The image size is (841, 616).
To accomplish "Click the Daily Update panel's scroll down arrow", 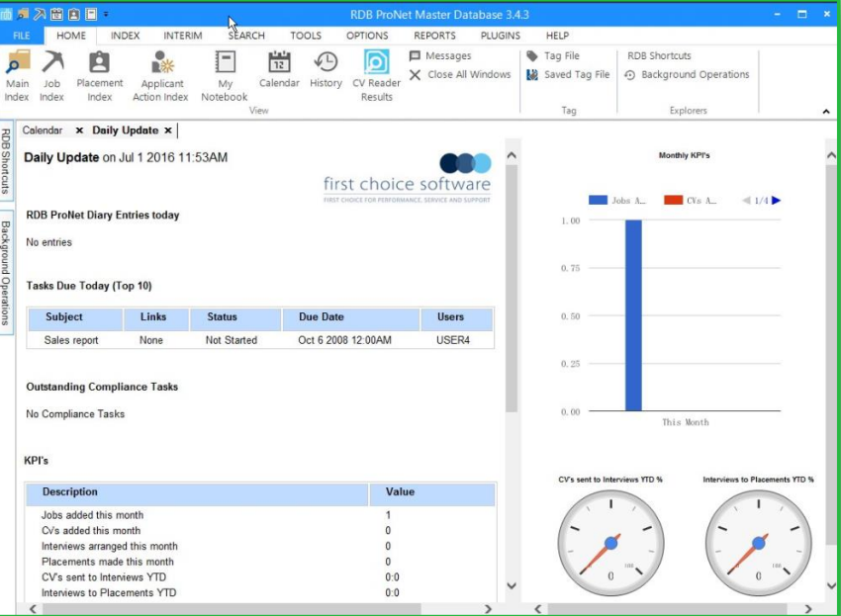I will 512,585.
